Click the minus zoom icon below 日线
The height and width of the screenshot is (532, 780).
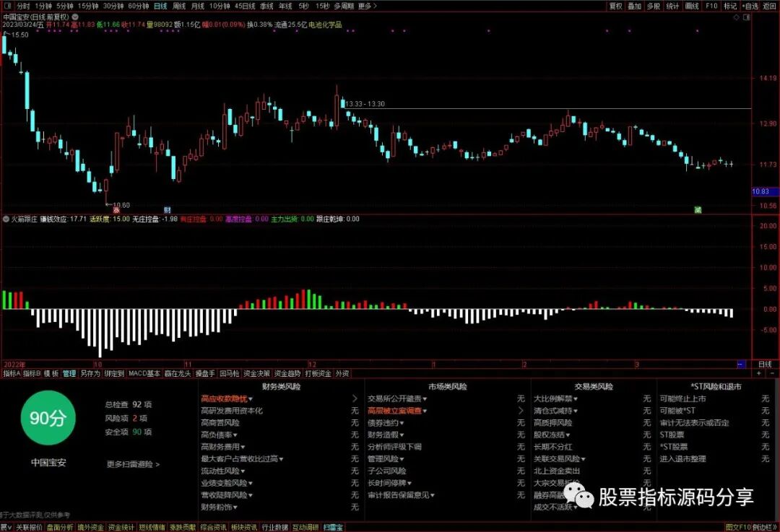click(x=772, y=373)
